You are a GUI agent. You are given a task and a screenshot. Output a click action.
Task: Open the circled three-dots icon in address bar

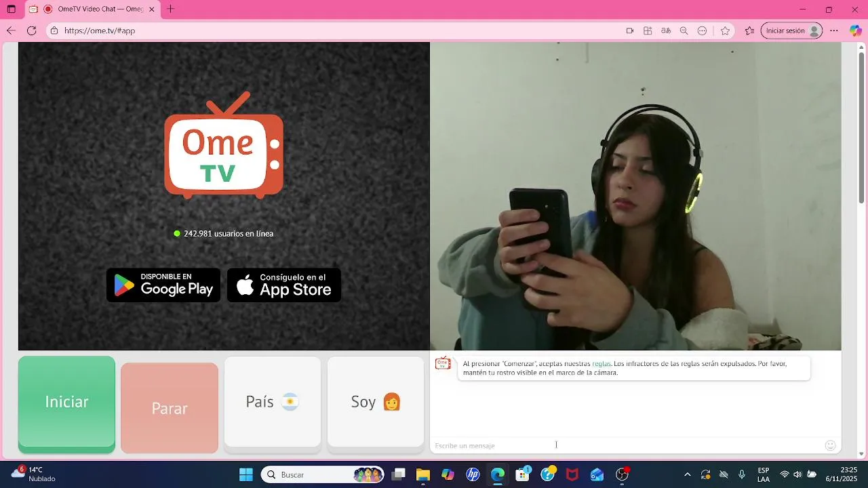(703, 30)
